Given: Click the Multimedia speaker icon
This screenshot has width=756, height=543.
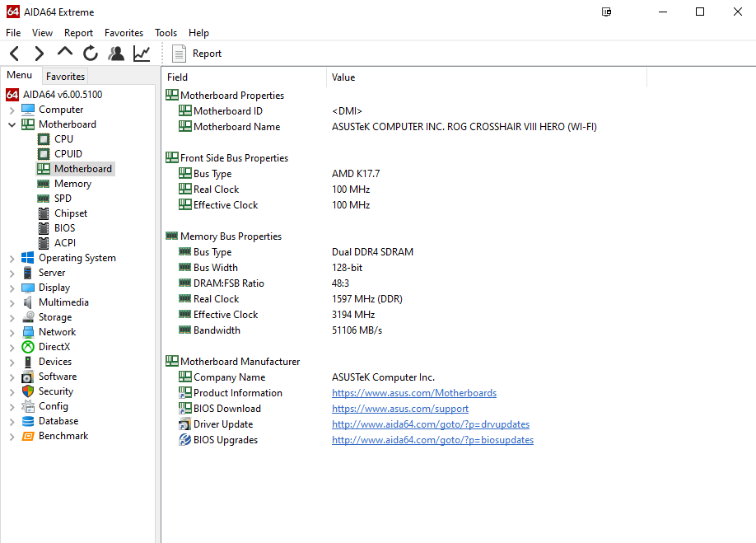Looking at the screenshot, I should pyautogui.click(x=27, y=302).
